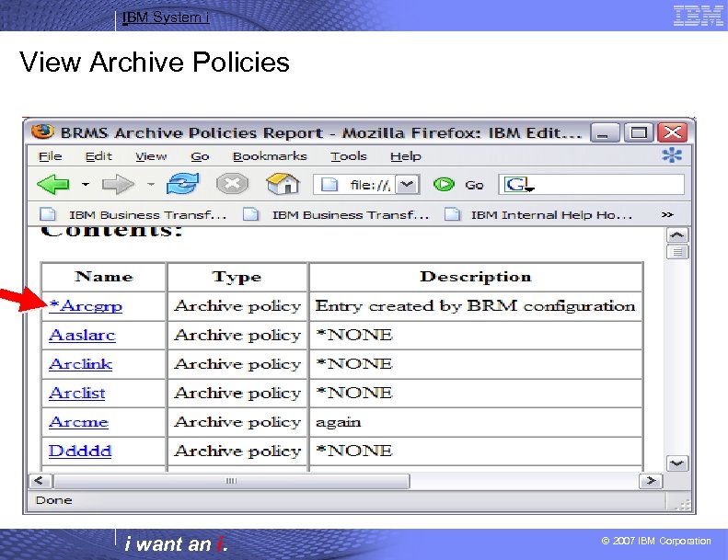Open the View menu
This screenshot has width=728, height=560.
click(x=151, y=156)
